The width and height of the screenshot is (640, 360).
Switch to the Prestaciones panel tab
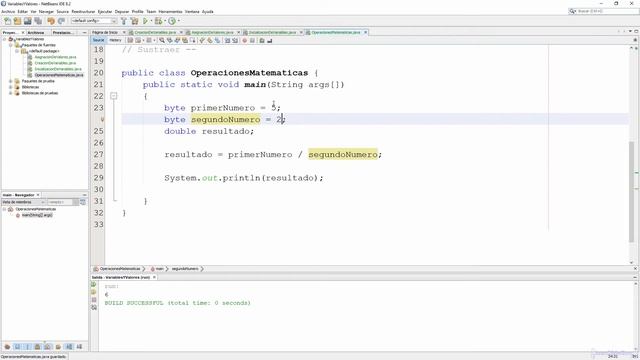pos(62,32)
